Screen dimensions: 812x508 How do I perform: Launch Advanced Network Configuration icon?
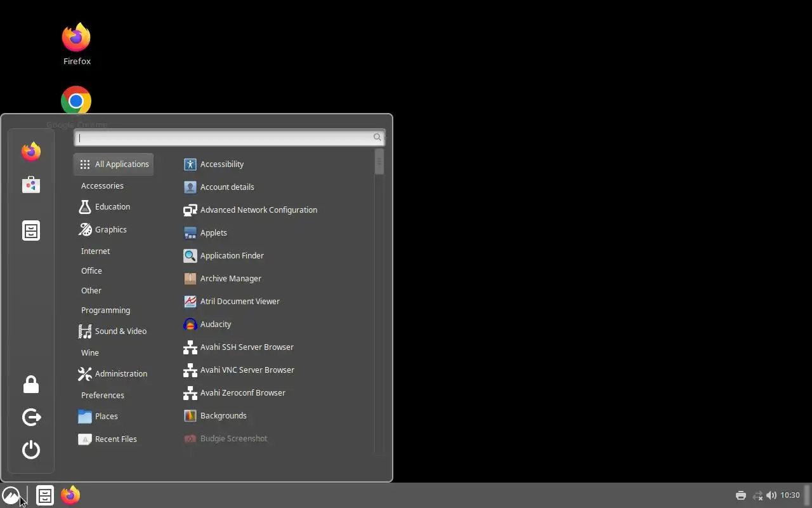coord(190,210)
